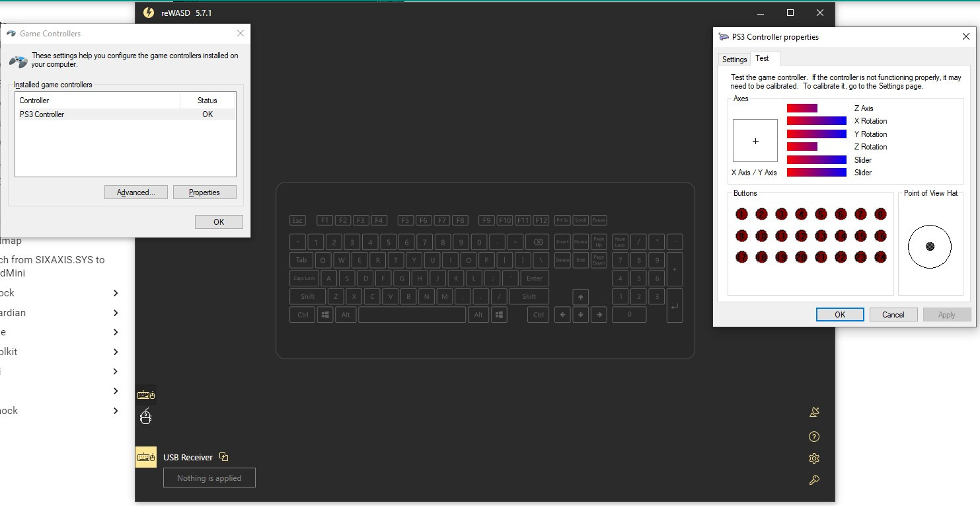Click the Status column header
980x506 pixels.
click(207, 101)
